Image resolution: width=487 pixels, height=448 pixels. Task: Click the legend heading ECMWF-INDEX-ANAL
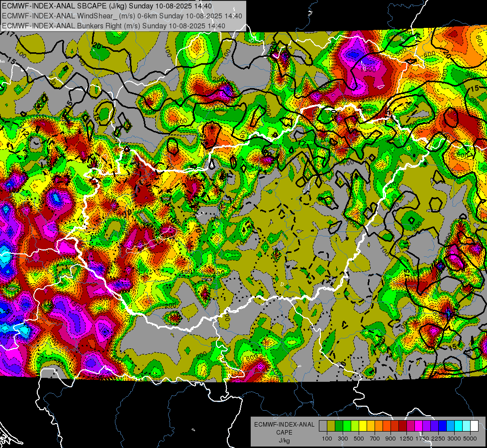coord(285,425)
